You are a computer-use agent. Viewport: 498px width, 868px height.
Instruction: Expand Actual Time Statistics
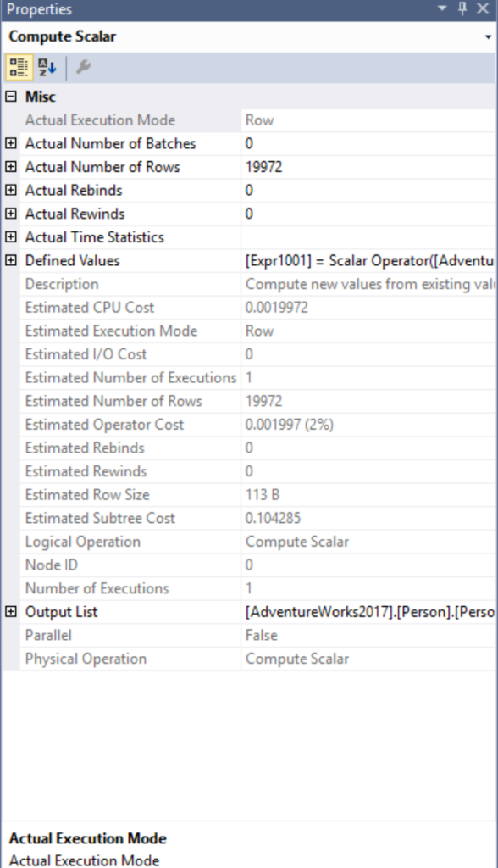point(11,237)
